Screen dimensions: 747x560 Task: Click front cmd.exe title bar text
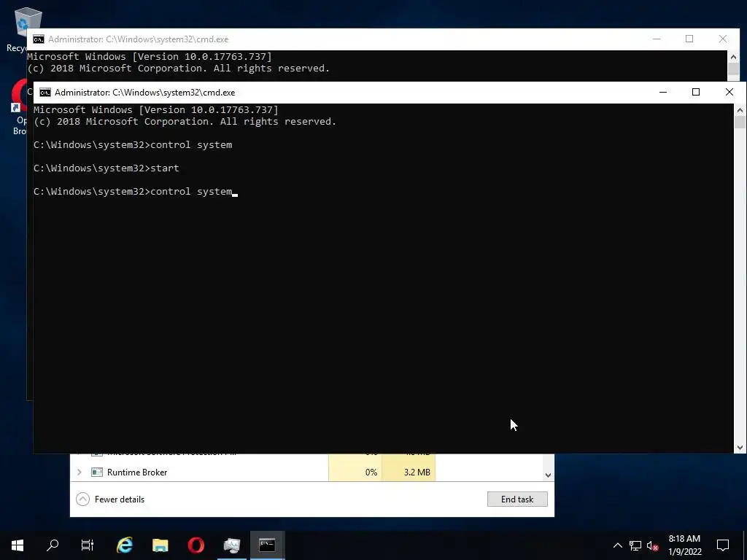click(145, 93)
